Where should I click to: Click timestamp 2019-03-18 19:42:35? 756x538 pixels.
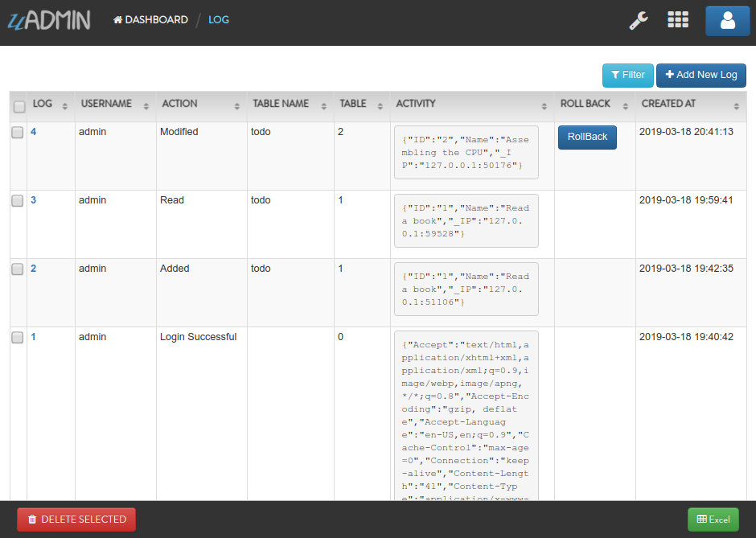(686, 269)
